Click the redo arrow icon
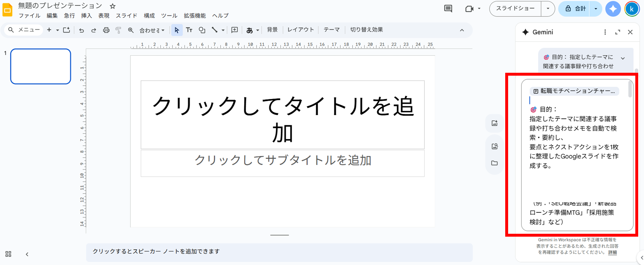The image size is (644, 265). click(94, 30)
